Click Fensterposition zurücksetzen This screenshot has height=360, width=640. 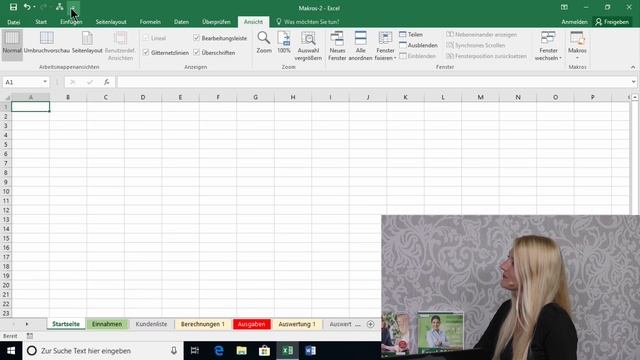486,56
